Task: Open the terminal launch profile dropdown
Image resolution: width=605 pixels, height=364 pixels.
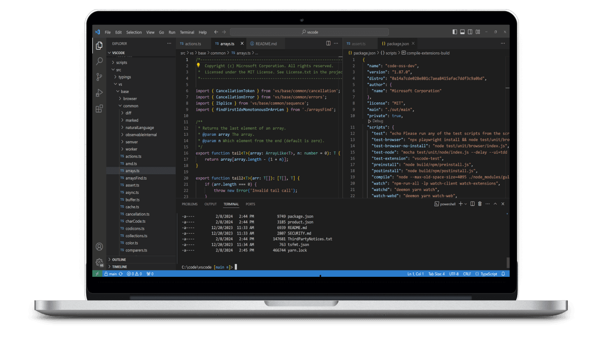Action: point(466,204)
